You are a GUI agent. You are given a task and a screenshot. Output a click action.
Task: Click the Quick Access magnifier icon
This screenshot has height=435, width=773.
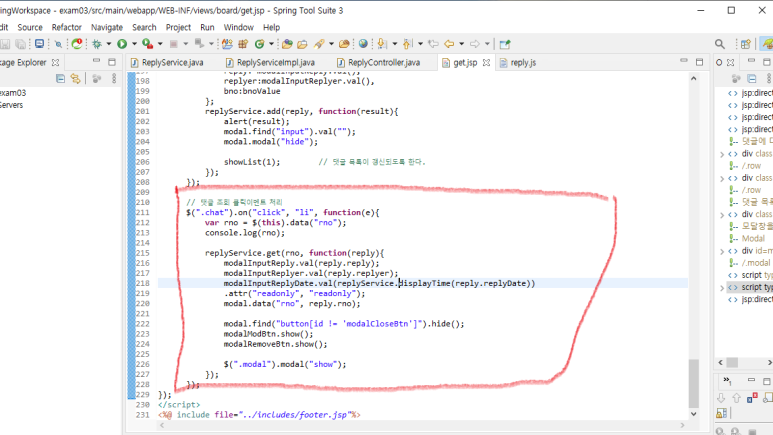pos(720,44)
